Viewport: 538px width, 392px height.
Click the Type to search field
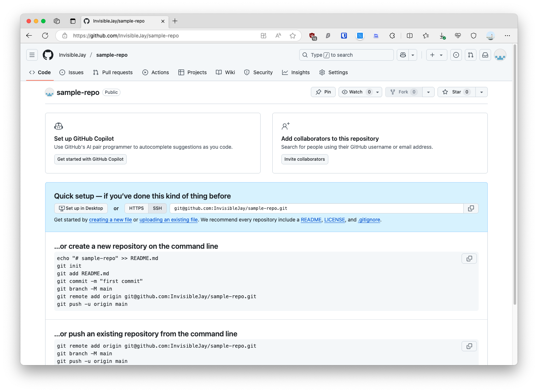pyautogui.click(x=346, y=55)
